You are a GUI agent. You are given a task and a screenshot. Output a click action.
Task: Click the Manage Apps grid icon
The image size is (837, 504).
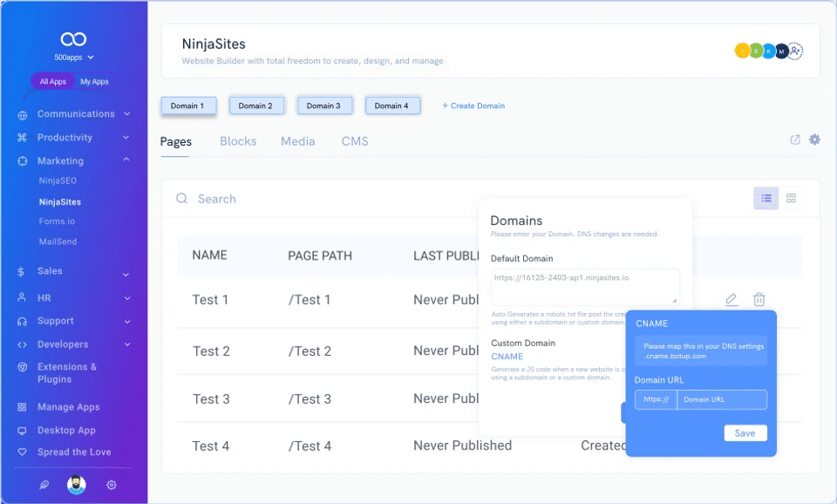22,407
